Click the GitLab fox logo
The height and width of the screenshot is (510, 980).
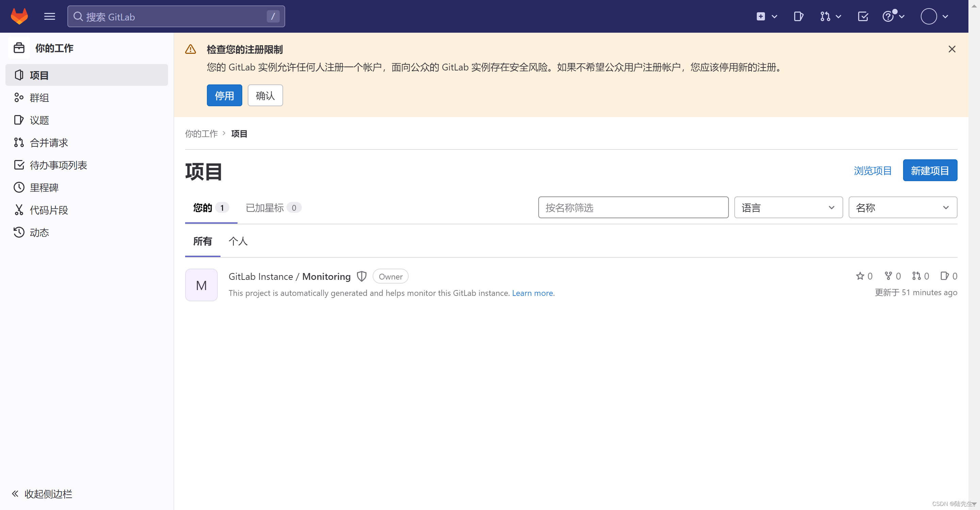tap(19, 16)
